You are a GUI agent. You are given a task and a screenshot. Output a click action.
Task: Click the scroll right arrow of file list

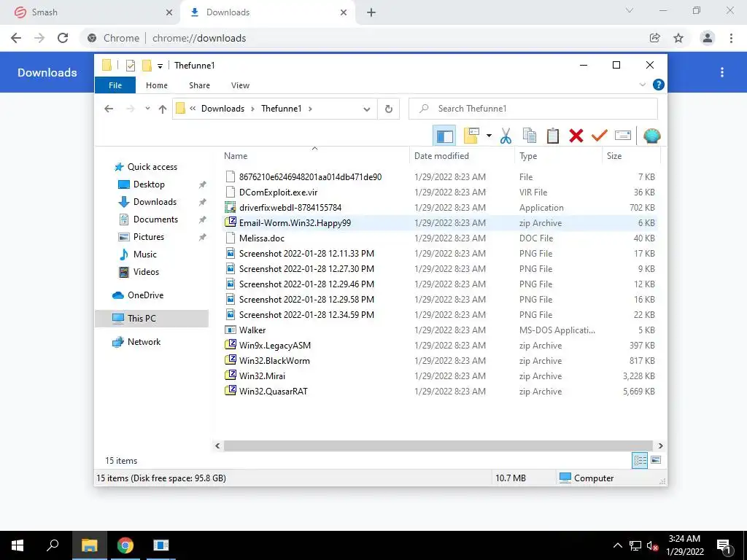(x=660, y=446)
